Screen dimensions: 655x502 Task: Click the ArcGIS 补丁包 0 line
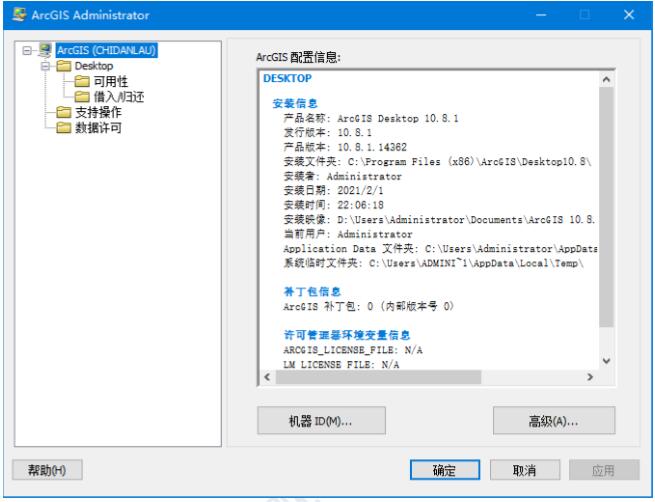click(368, 307)
